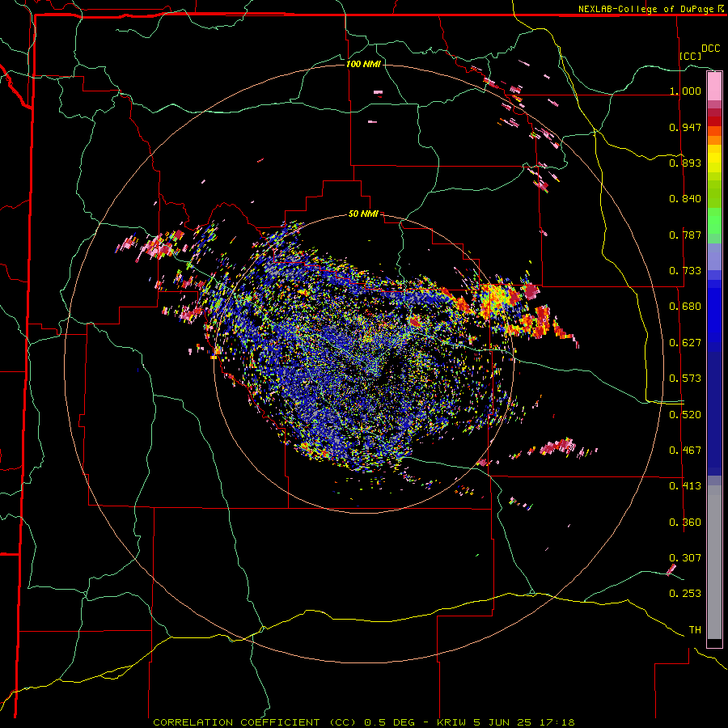Click the TH threshold label on the scale
The height and width of the screenshot is (728, 728).
click(x=695, y=630)
